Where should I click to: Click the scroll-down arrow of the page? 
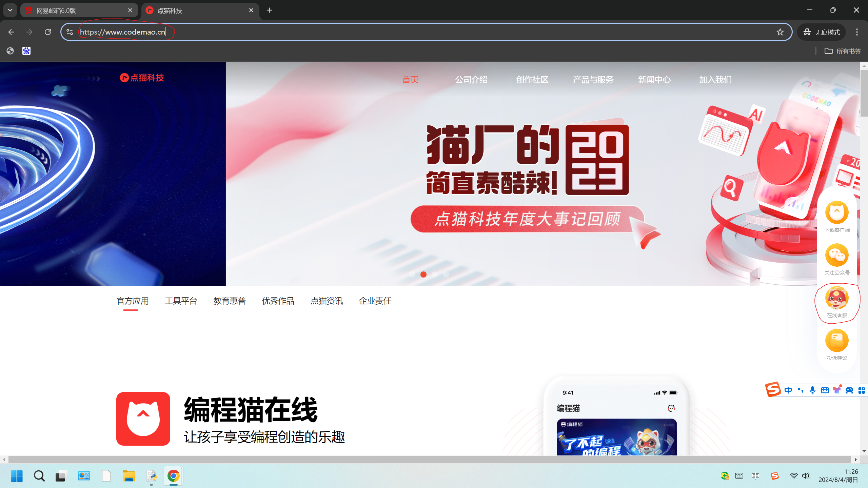coord(864,451)
